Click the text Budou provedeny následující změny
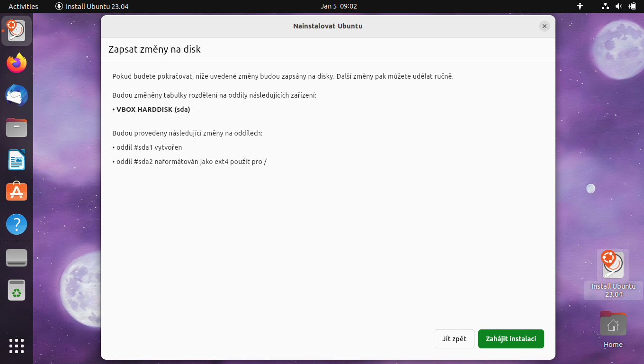Viewport: 644px width, 364px height. pos(187,133)
